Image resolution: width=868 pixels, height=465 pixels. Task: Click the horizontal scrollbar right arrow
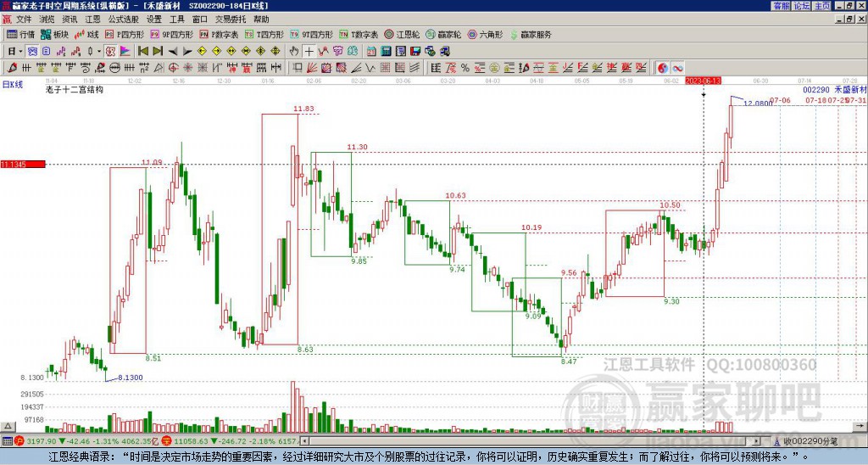[757, 441]
